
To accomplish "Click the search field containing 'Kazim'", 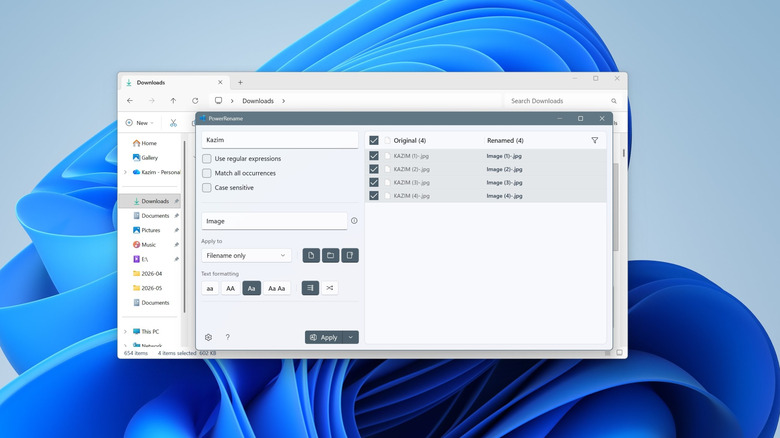I will pyautogui.click(x=280, y=140).
